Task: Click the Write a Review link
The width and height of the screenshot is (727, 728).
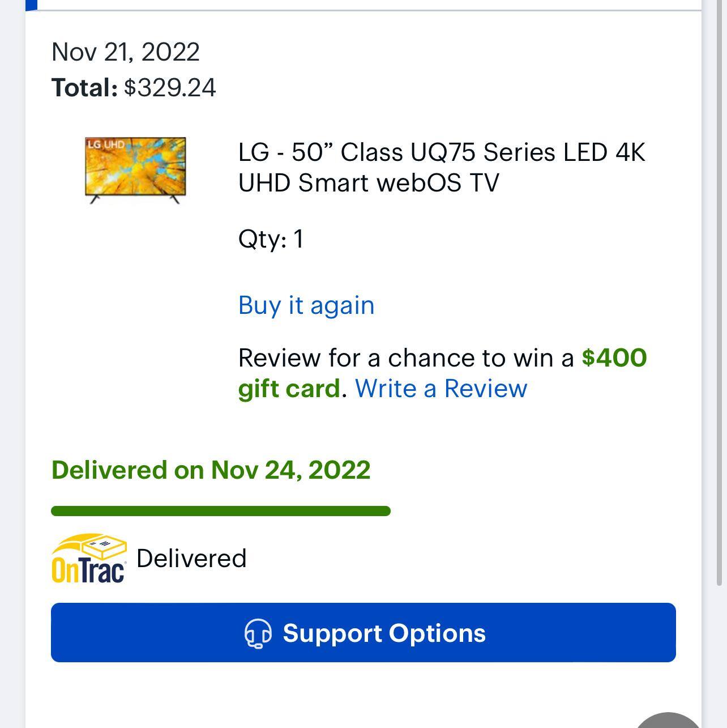Action: point(442,389)
